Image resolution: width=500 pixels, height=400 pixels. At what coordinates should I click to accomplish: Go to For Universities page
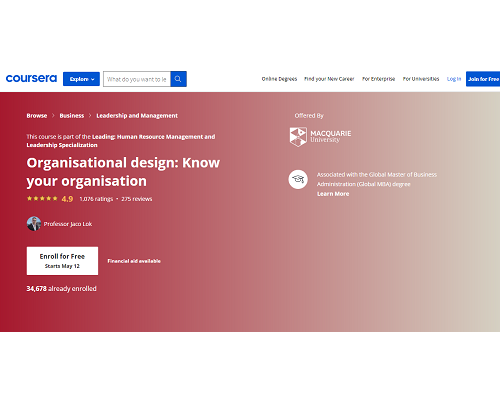tap(421, 79)
